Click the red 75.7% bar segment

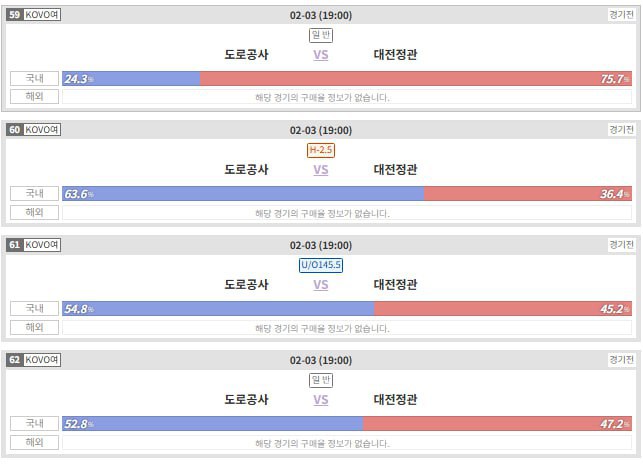point(415,79)
